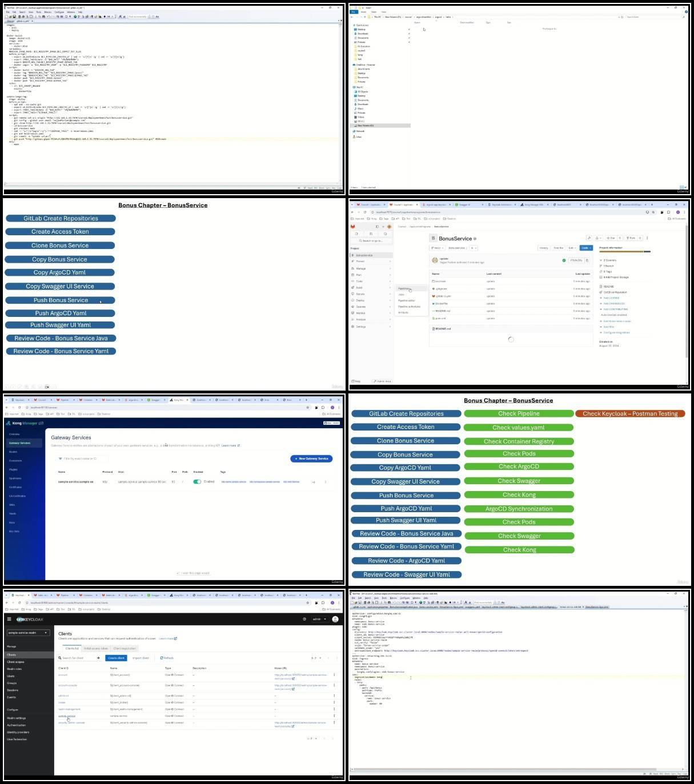Click the Keycloak logo
694x784 pixels.
tap(30, 620)
